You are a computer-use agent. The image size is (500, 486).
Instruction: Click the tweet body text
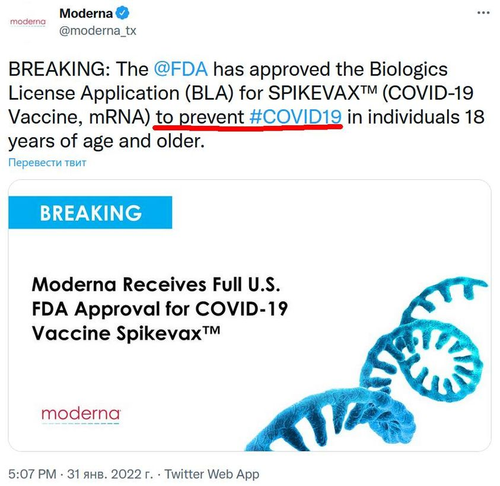point(246,105)
